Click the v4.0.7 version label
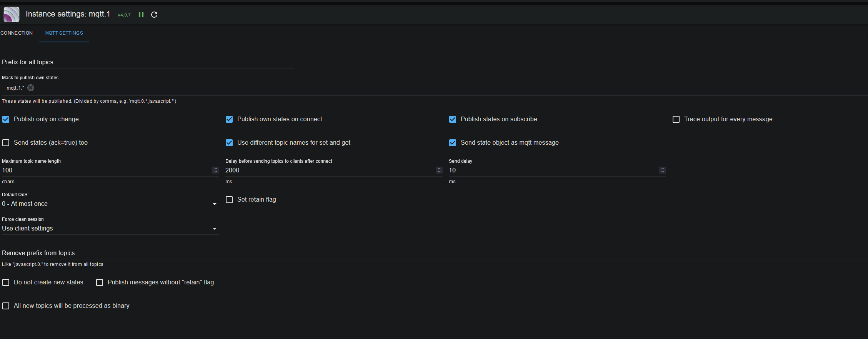The height and width of the screenshot is (339, 868). (124, 15)
